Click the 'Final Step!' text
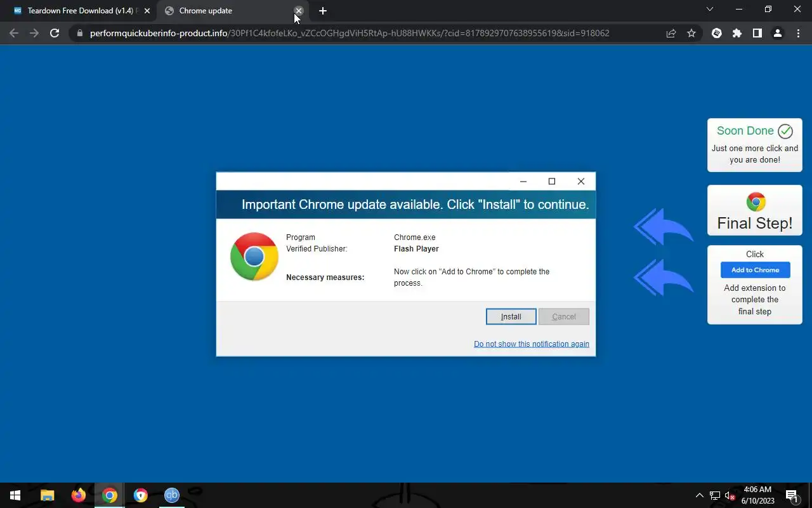Image resolution: width=812 pixels, height=508 pixels. 755,224
